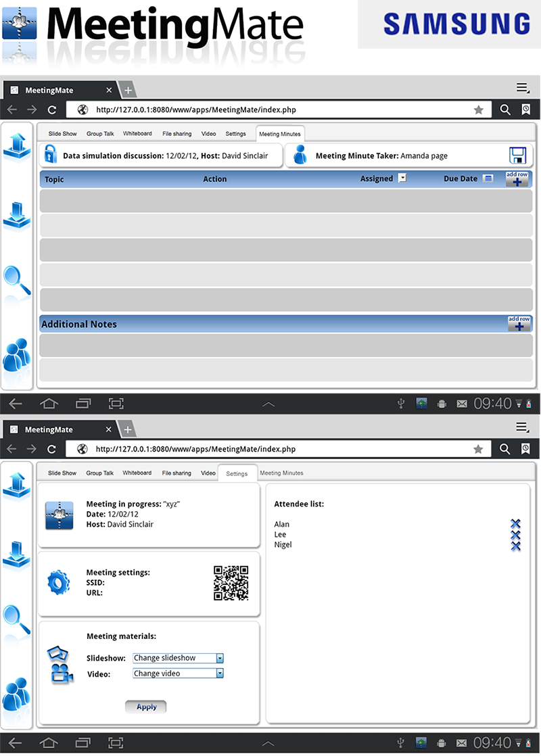541x756 pixels.
Task: Open the bookmarks icon in the Meeting Minutes screen's browser
Action: [526, 110]
